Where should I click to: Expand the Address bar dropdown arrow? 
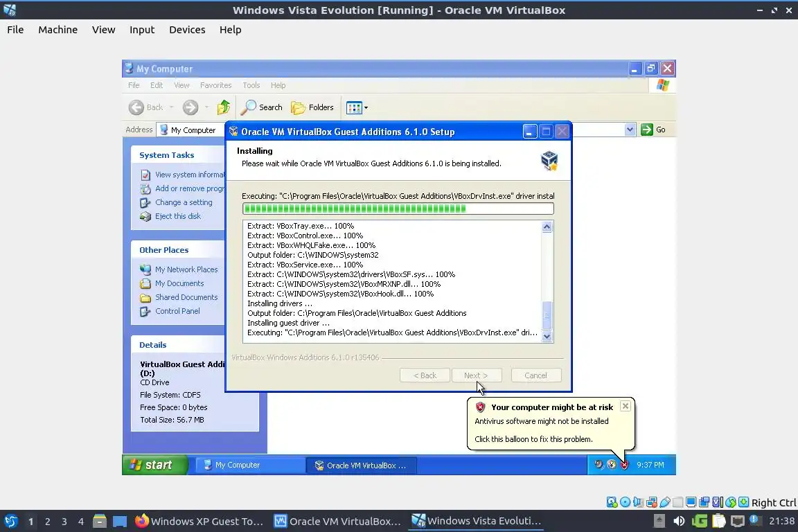[x=630, y=130]
